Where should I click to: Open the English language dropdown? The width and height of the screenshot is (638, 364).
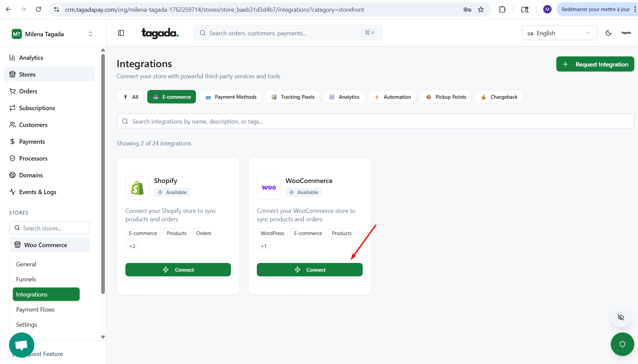[559, 33]
